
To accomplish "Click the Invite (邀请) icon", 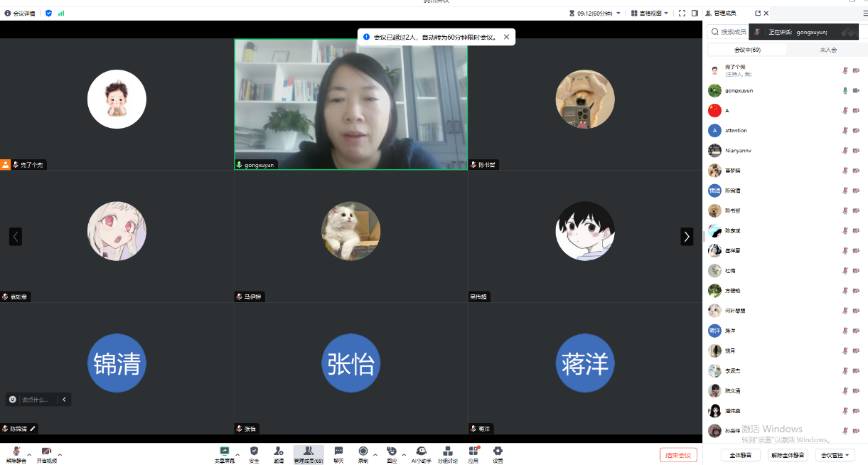I will click(x=279, y=453).
